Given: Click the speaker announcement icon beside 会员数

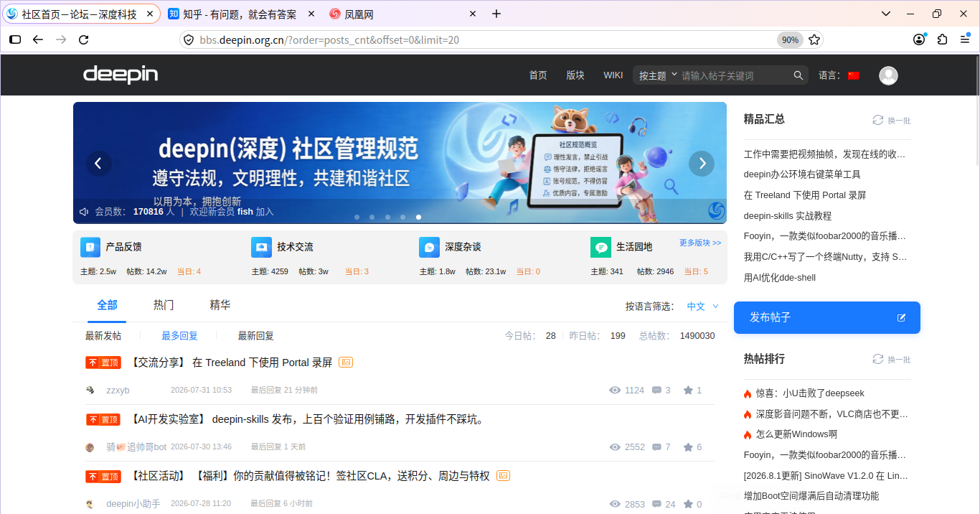Looking at the screenshot, I should (x=84, y=212).
